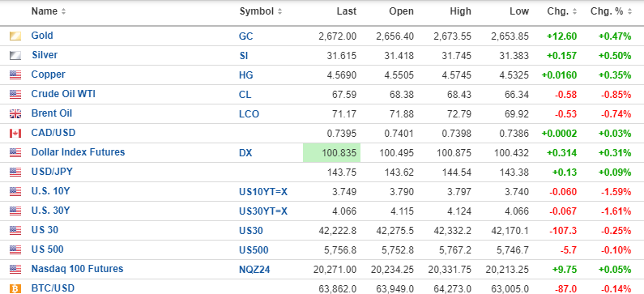The width and height of the screenshot is (644, 294).
Task: Open the Crude Oil WTI link
Action: (x=63, y=94)
